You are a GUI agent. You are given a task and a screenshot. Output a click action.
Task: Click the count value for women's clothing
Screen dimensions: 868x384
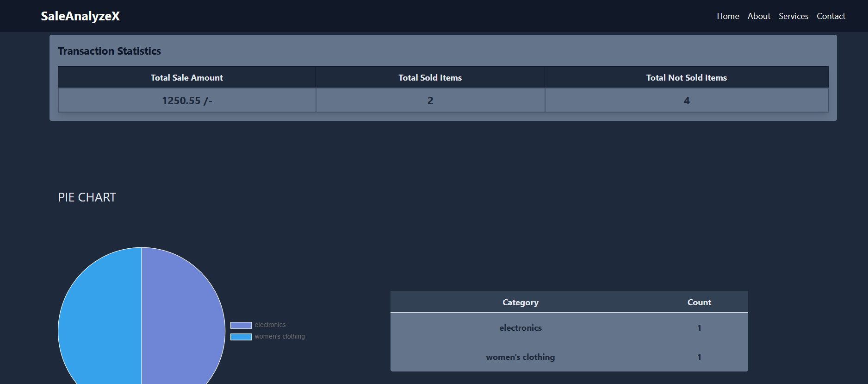[x=699, y=357]
